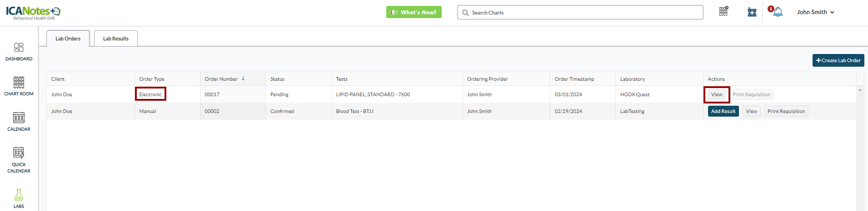Click in the Search Charts field

pos(582,13)
